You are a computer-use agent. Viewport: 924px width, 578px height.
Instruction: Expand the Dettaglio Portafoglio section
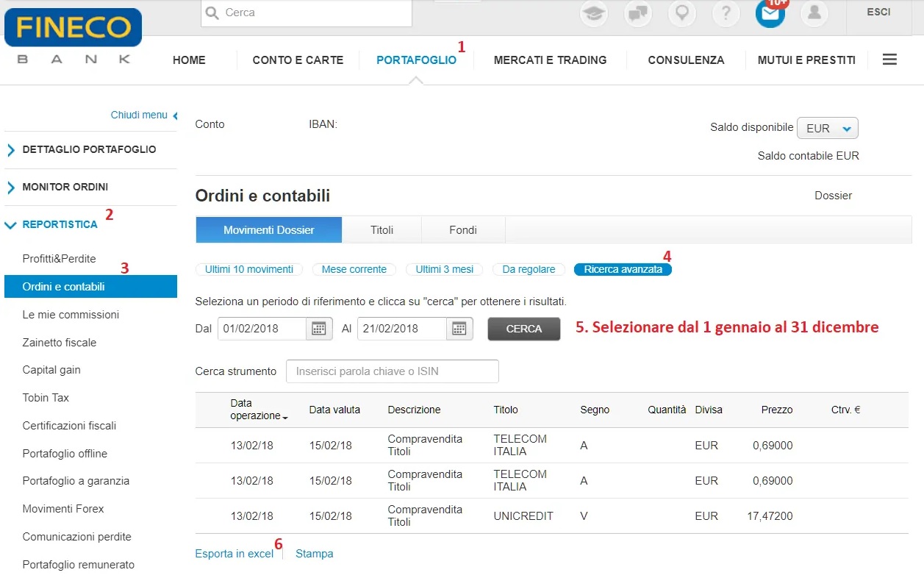click(89, 149)
